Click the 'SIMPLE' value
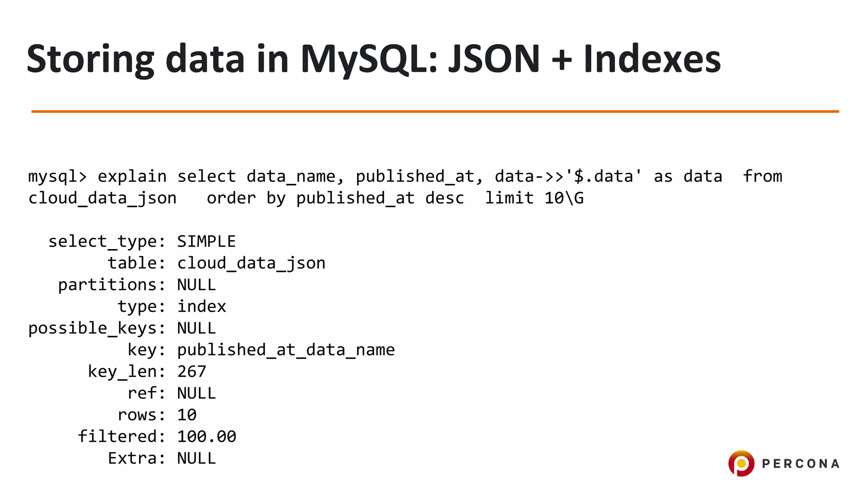This screenshot has width=868, height=488. pyautogui.click(x=206, y=241)
